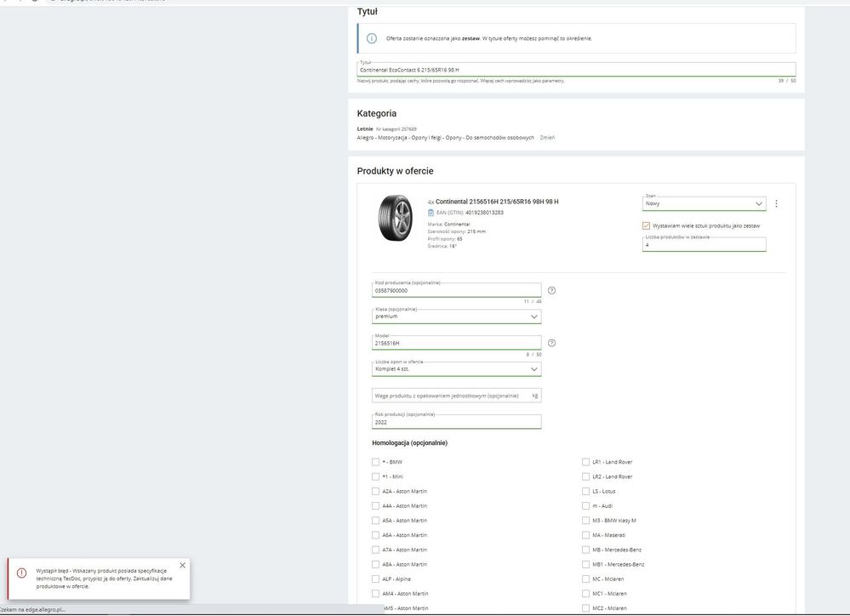Viewport: 850px width, 616px height.
Task: Tick the 'A7A - Aston Martin' option
Action: 376,550
